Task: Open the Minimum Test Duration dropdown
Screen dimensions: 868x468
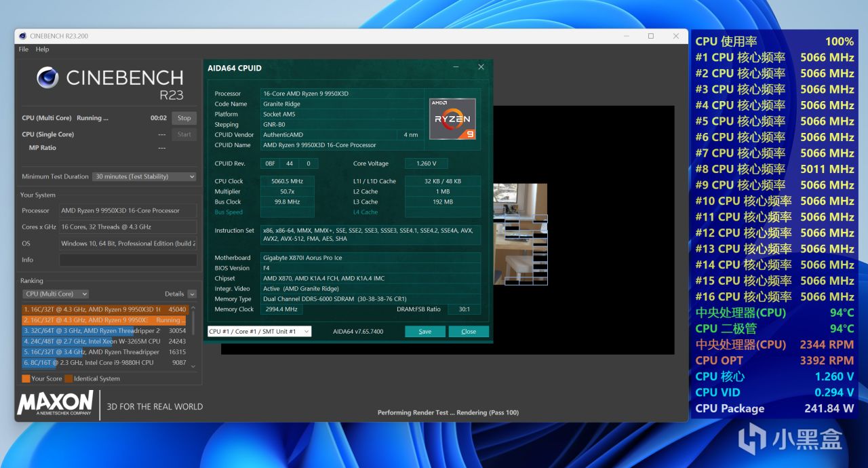Action: 145,176
